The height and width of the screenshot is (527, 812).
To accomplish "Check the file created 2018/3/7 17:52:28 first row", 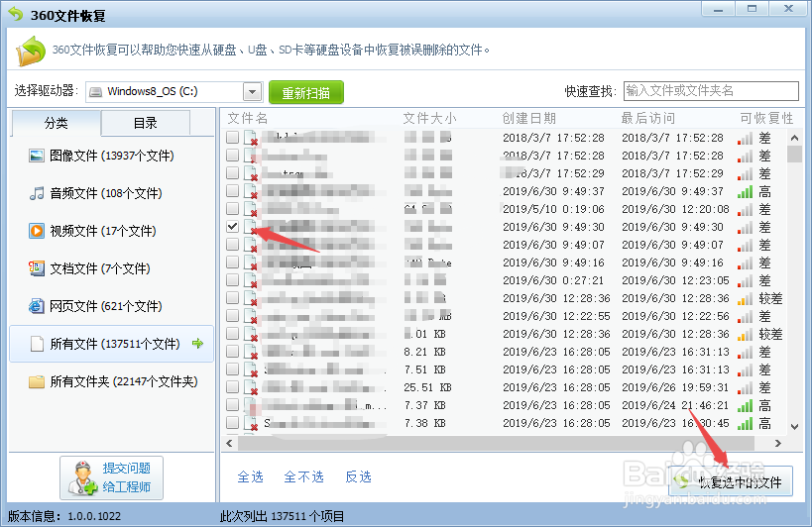I will (x=233, y=137).
